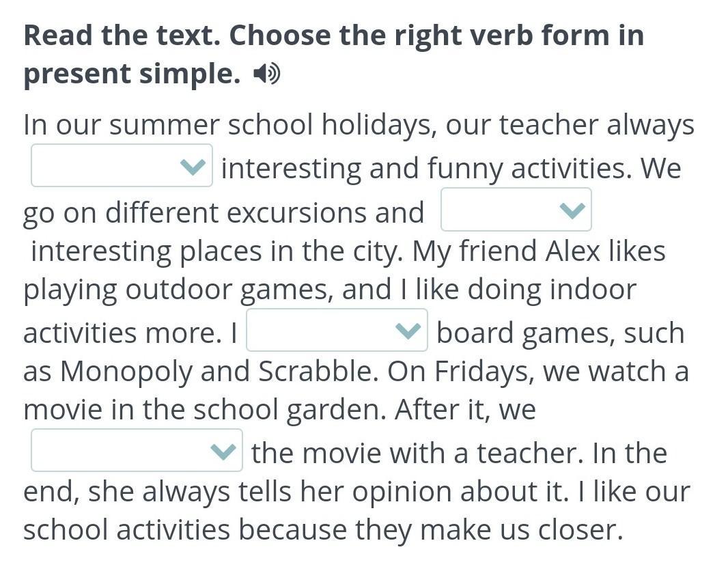Viewport: 728px width, 569px height.
Task: Play the audio via speaker icon
Action: coord(266,74)
